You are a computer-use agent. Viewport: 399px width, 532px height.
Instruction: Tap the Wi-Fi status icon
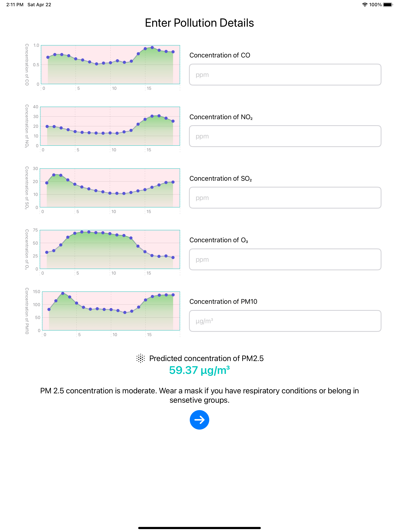click(365, 4)
